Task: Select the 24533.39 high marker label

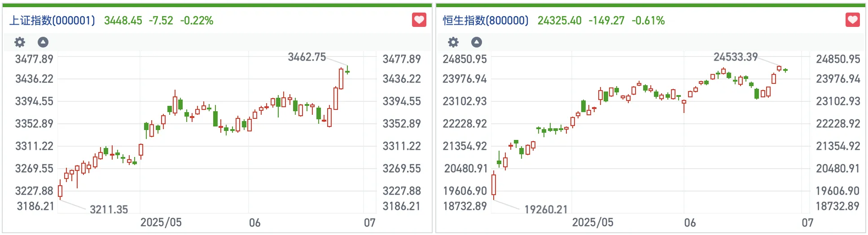Action: click(735, 57)
